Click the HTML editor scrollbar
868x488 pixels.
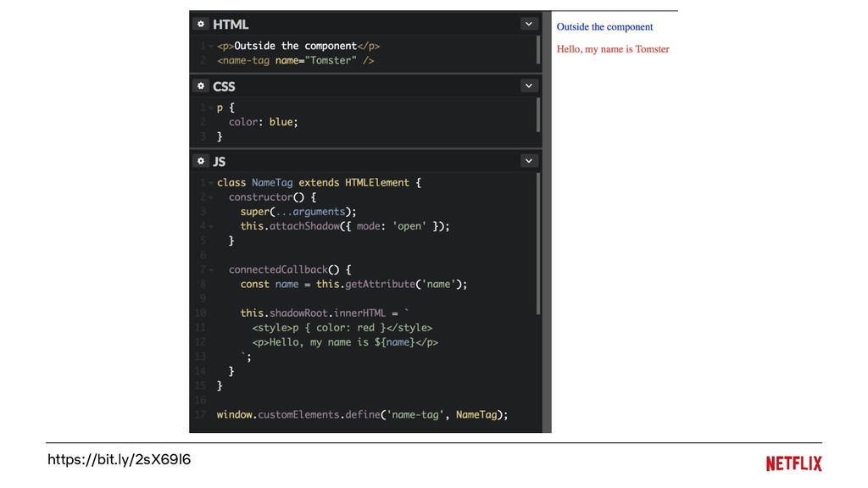click(538, 50)
